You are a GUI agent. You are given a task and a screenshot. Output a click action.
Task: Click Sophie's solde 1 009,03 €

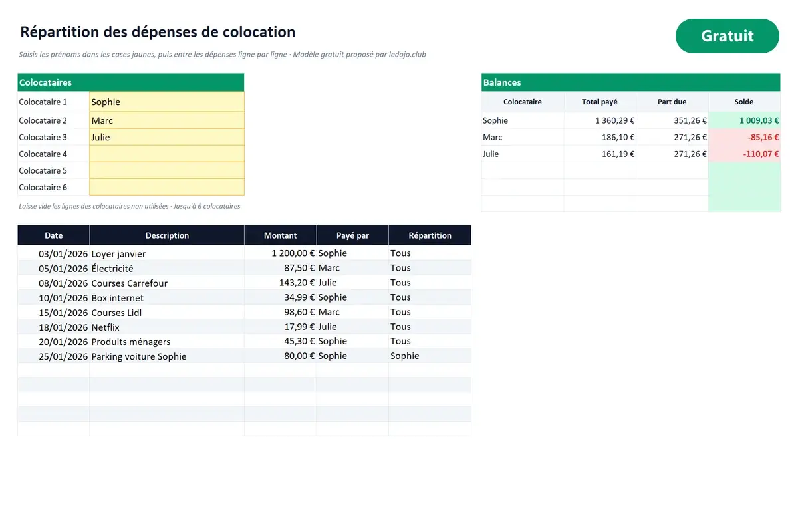click(x=744, y=120)
